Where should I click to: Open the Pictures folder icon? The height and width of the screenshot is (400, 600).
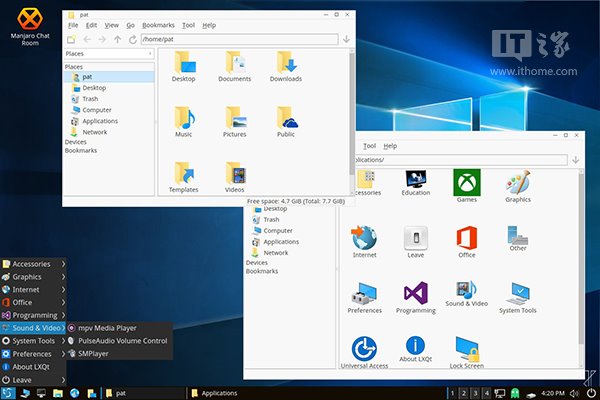pos(235,122)
